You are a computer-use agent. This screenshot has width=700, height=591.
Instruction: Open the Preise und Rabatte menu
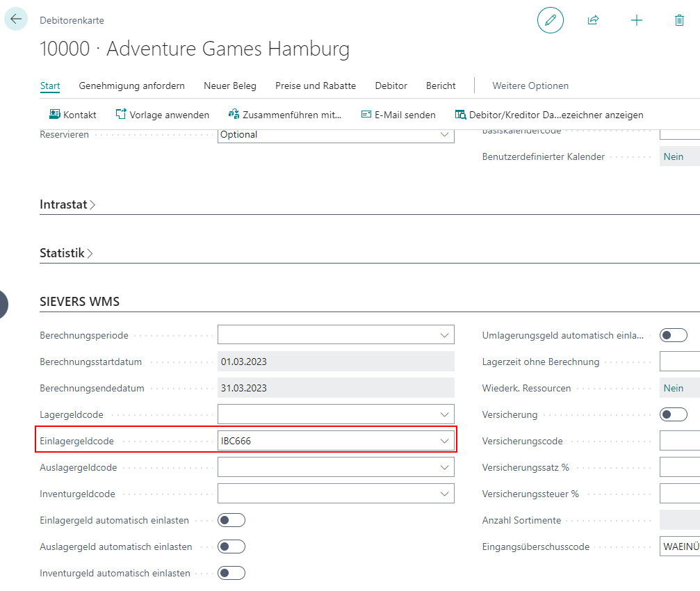click(315, 86)
